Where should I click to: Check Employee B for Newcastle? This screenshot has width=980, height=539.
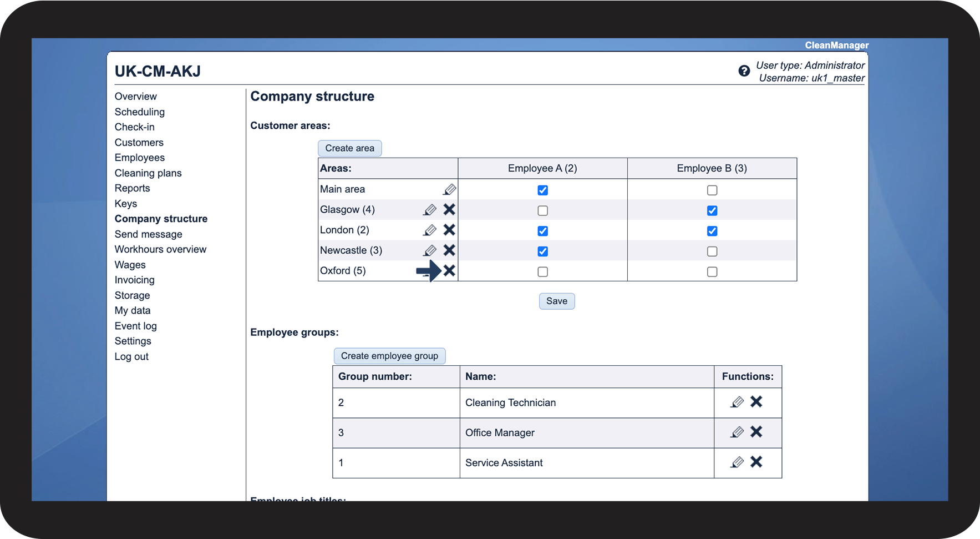click(712, 251)
